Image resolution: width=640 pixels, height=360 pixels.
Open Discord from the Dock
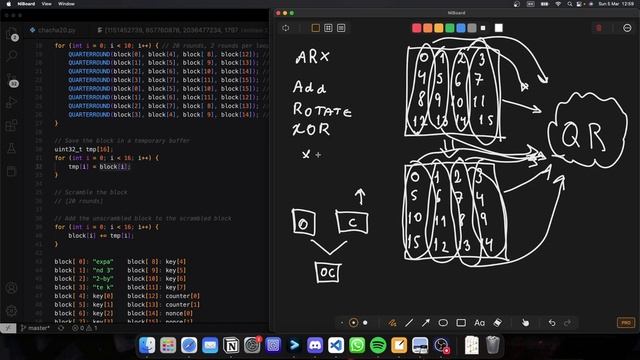click(x=315, y=345)
